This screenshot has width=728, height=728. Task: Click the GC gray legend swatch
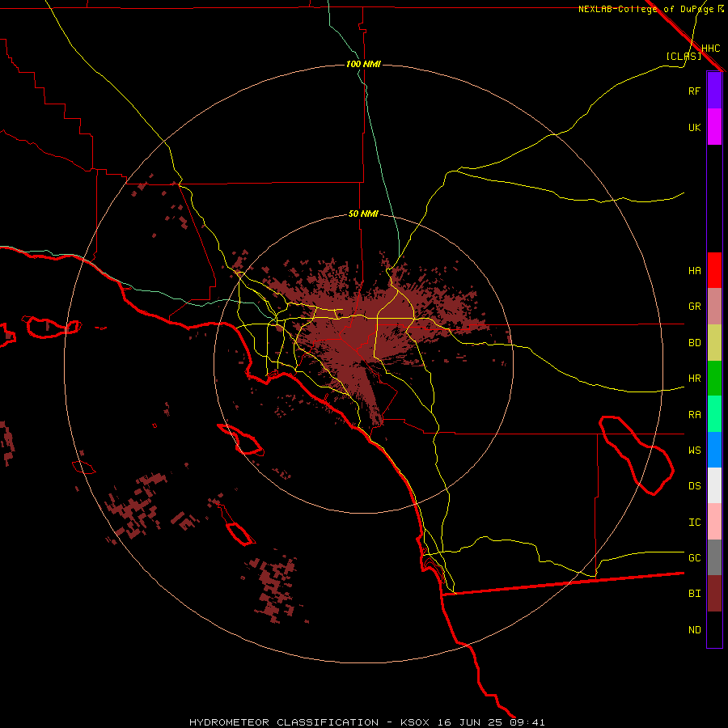tap(714, 557)
